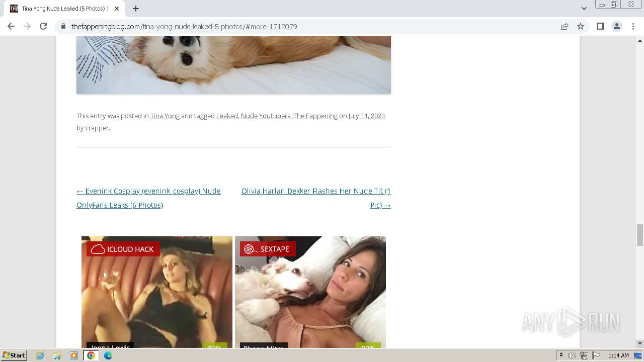Go back to the previous page
The image size is (644, 362).
click(11, 26)
